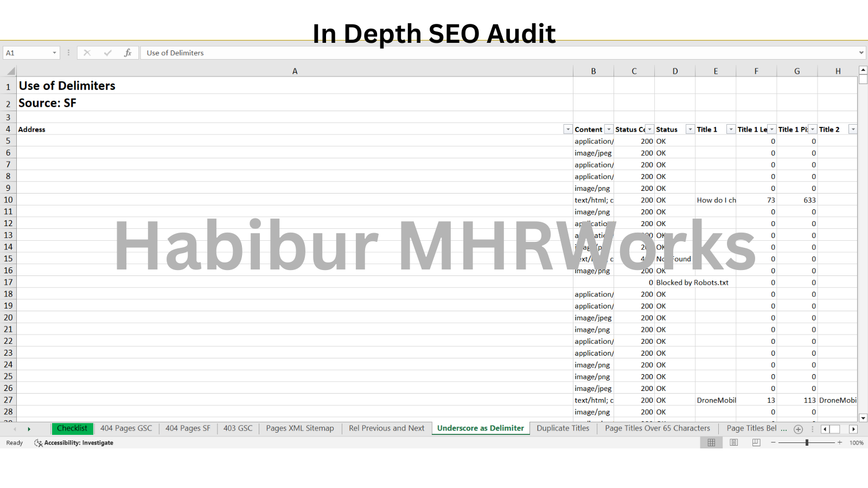868x488 pixels.
Task: Click the Enter checkmark in formula bar
Action: 107,53
